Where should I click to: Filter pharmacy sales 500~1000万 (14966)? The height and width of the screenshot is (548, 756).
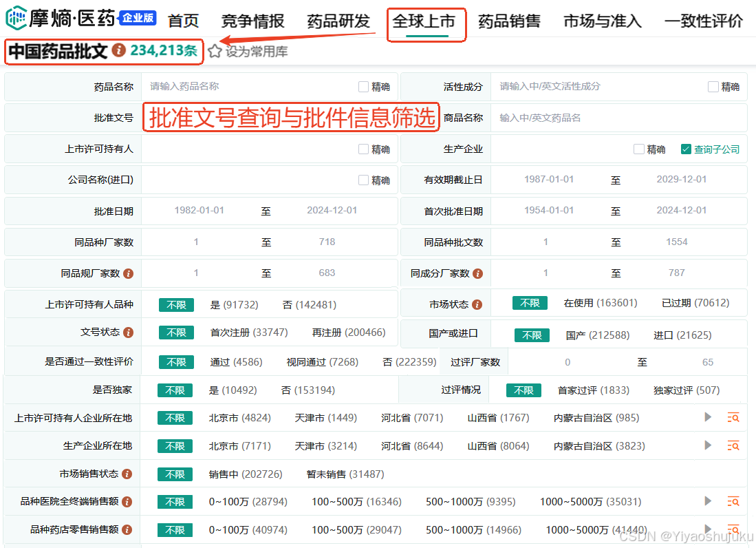473,529
